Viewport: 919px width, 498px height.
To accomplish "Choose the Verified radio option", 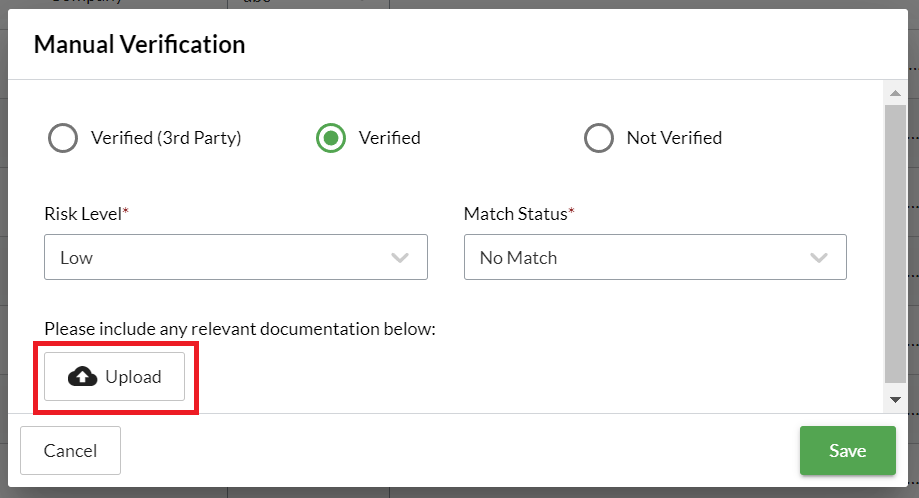I will click(x=331, y=138).
